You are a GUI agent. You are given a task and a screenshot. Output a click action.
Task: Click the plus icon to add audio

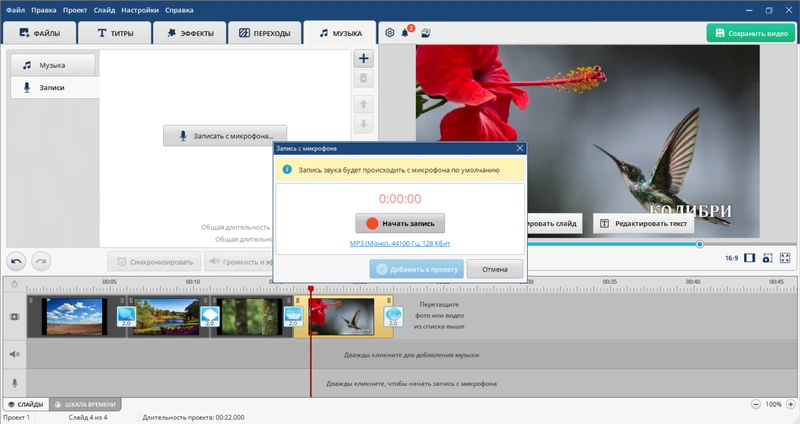tap(364, 59)
